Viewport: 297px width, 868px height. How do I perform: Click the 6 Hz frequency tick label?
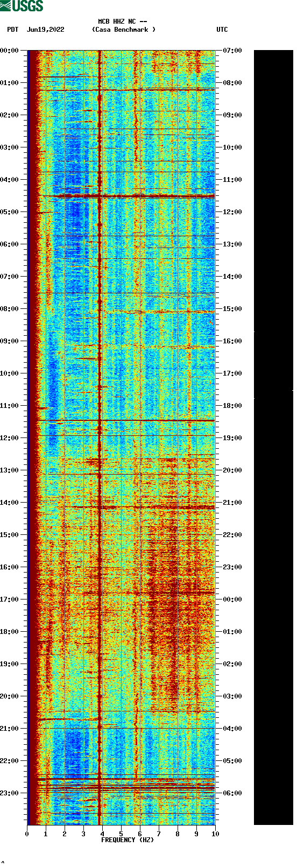[x=140, y=834]
